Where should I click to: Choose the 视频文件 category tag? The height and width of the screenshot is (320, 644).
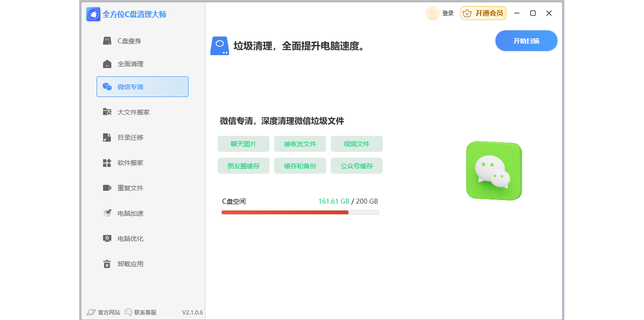click(356, 144)
